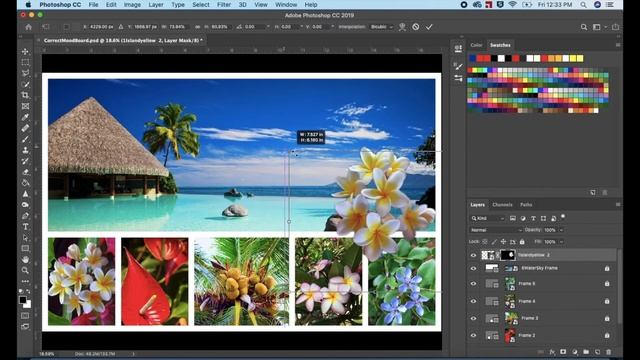Open the Edit Toolbar three-dots menu

click(x=25, y=281)
